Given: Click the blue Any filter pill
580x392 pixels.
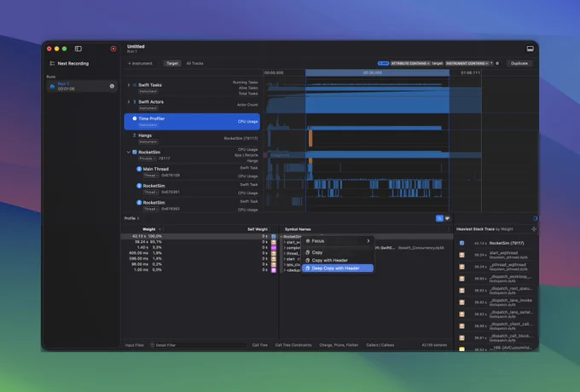Looking at the screenshot, I should click(x=383, y=64).
